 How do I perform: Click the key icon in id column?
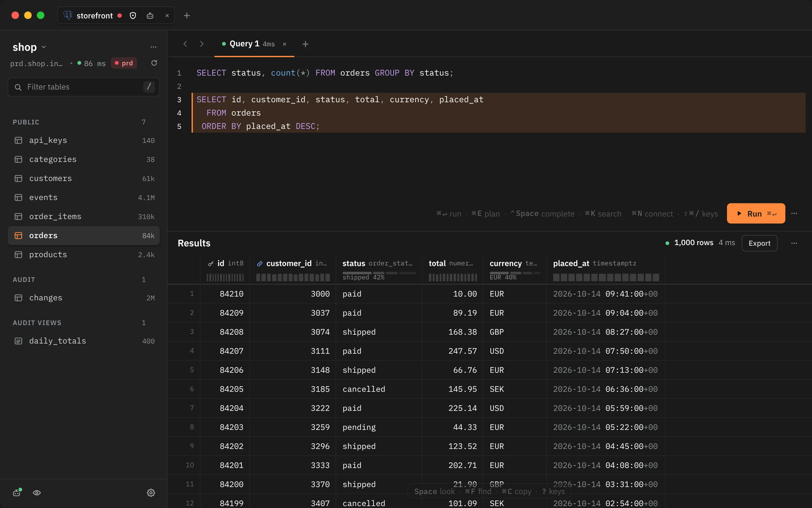(x=211, y=264)
